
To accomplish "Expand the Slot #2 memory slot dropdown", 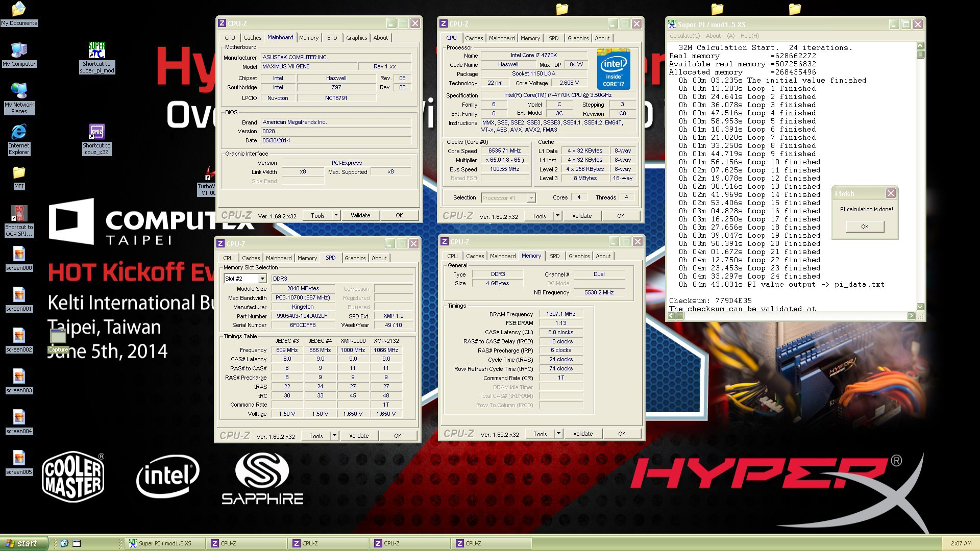I will point(262,279).
